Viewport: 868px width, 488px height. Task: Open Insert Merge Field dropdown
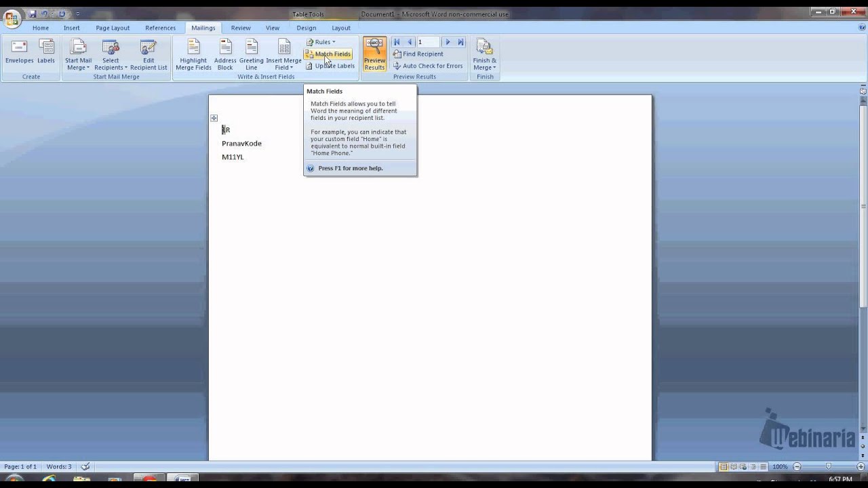click(x=283, y=54)
